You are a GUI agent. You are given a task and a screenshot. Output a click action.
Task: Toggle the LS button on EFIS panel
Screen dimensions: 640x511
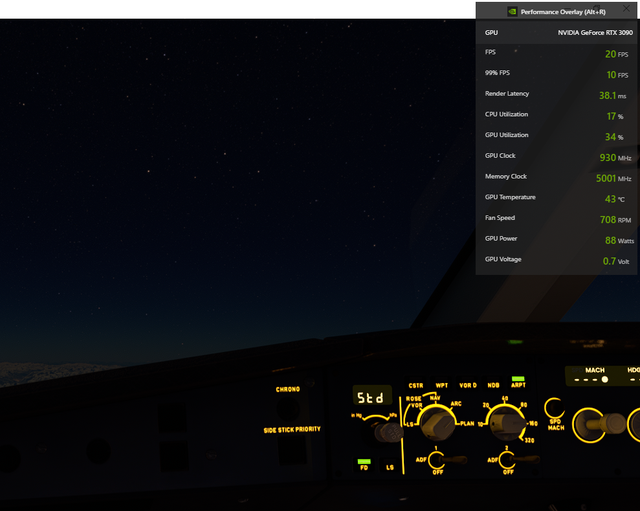pos(390,465)
